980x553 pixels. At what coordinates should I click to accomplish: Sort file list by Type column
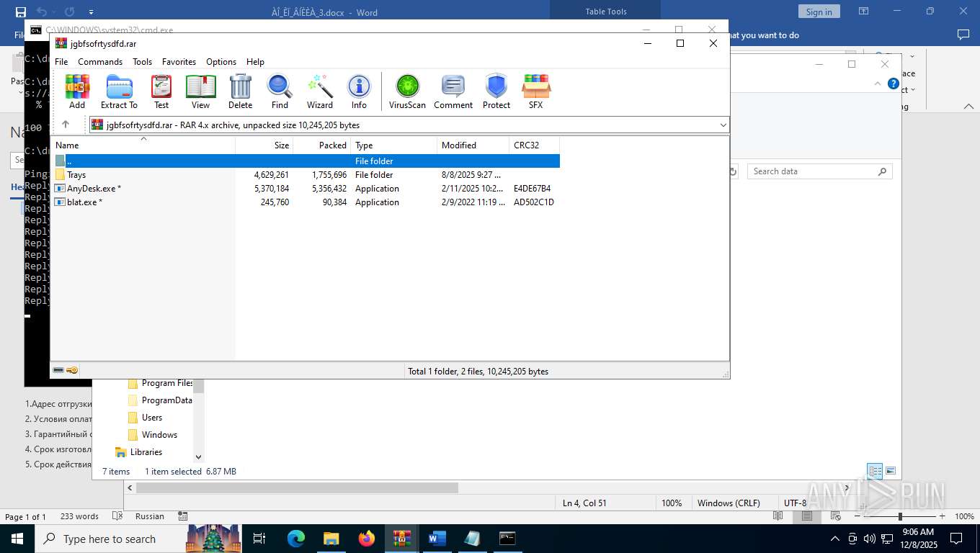pos(394,145)
